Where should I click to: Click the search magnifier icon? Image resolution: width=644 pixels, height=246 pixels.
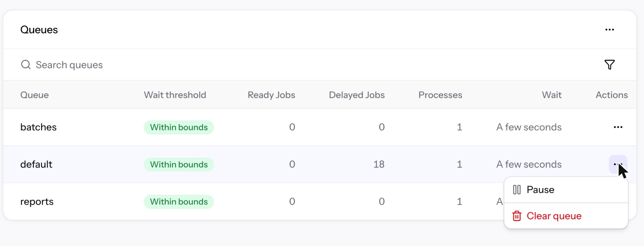pos(26,65)
